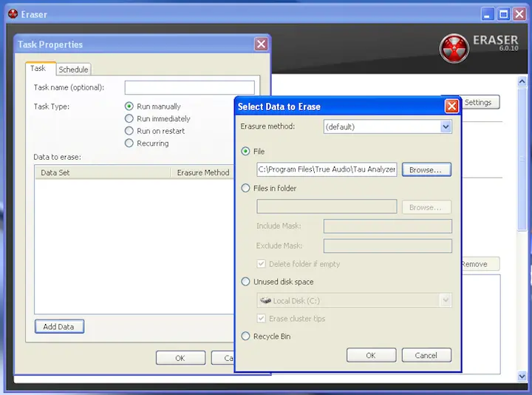Select the Recurring task type
This screenshot has width=532, height=395.
tap(129, 144)
